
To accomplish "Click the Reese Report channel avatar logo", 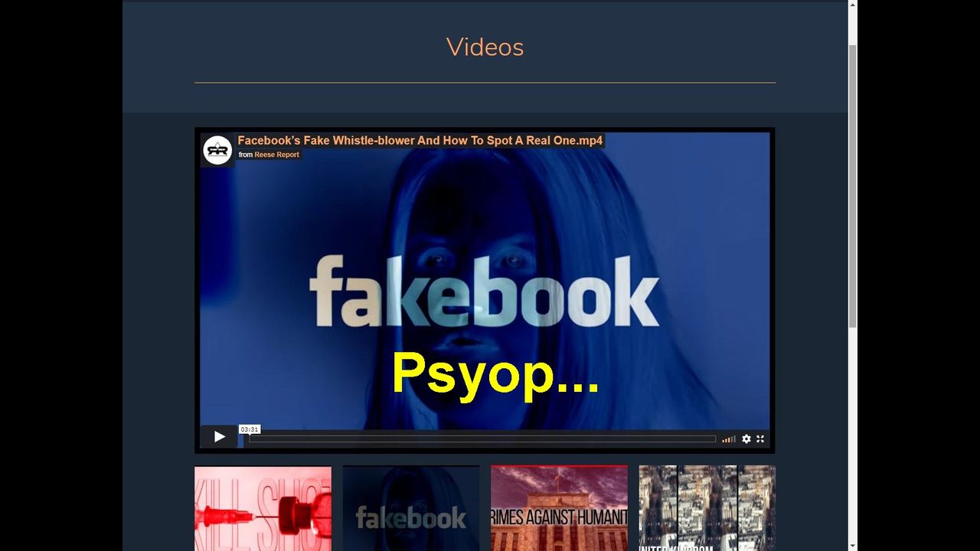I will [217, 150].
